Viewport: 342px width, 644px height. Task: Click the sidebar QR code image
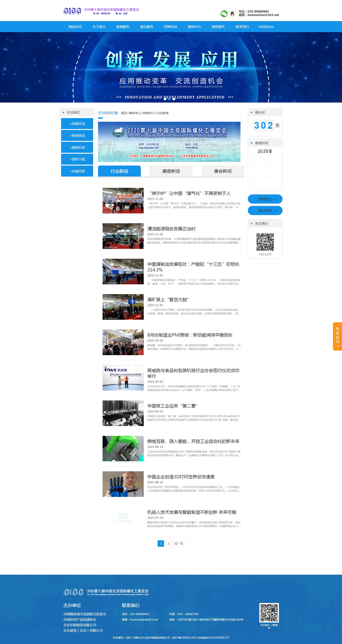[x=265, y=242]
